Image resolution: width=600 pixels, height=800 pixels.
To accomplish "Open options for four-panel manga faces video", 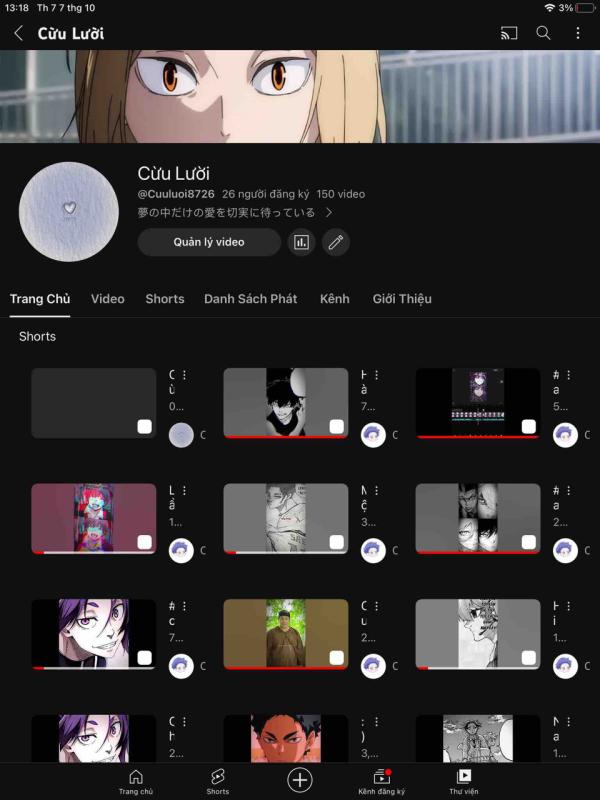I will coord(568,490).
